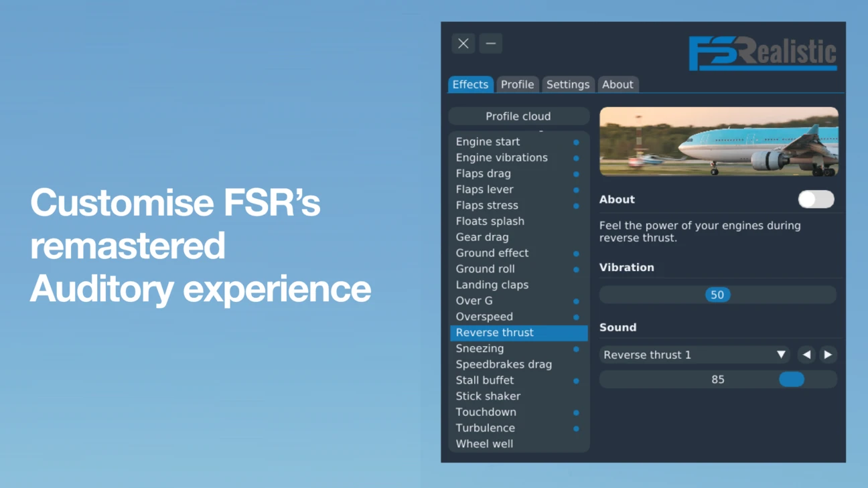Viewport: 868px width, 488px height.
Task: Select the Floats splash effect
Action: [x=518, y=222]
